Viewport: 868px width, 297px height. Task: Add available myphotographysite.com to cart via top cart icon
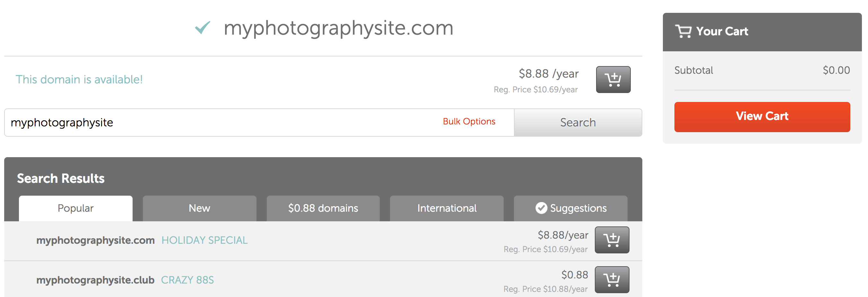(613, 80)
